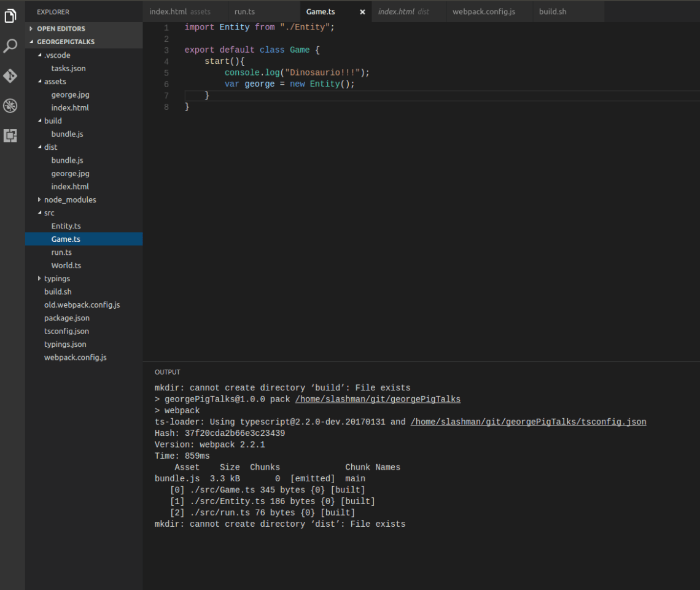This screenshot has width=700, height=590.
Task: Open Entity.ts in the file explorer
Action: [x=66, y=226]
